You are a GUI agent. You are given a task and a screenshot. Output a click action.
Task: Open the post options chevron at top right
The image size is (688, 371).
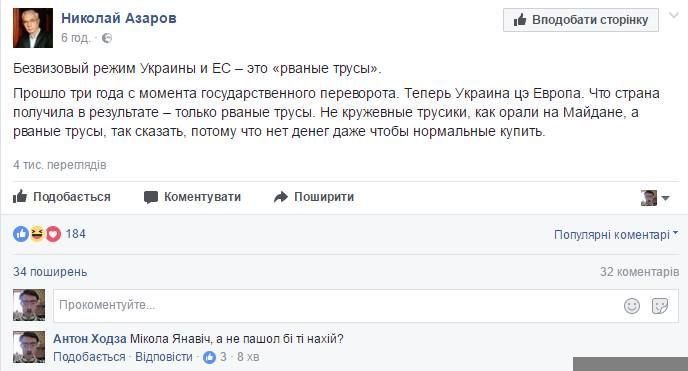674,16
